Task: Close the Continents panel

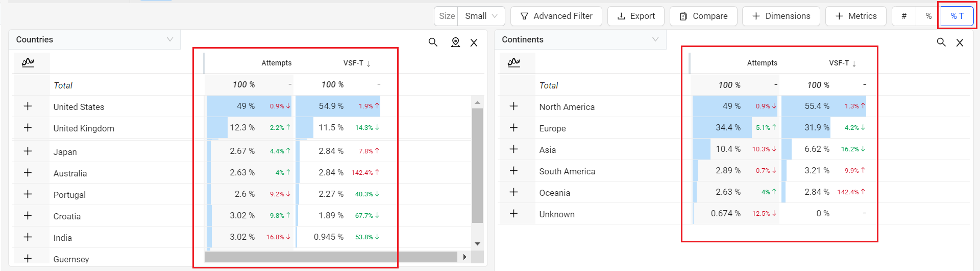Action: 960,42
